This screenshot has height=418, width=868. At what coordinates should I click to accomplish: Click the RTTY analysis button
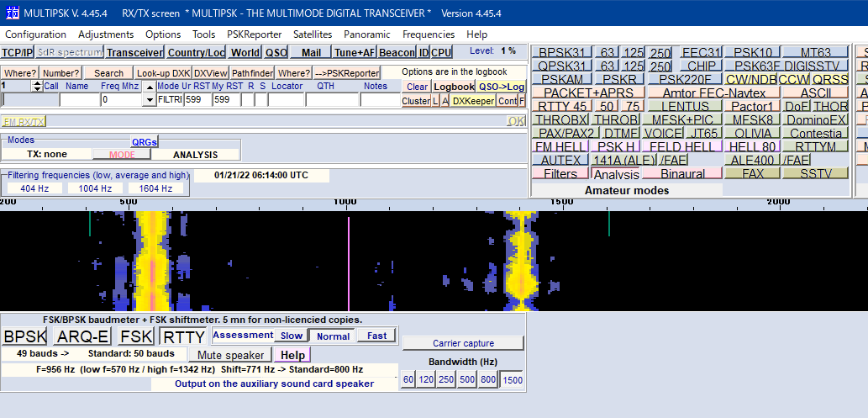[x=183, y=336]
